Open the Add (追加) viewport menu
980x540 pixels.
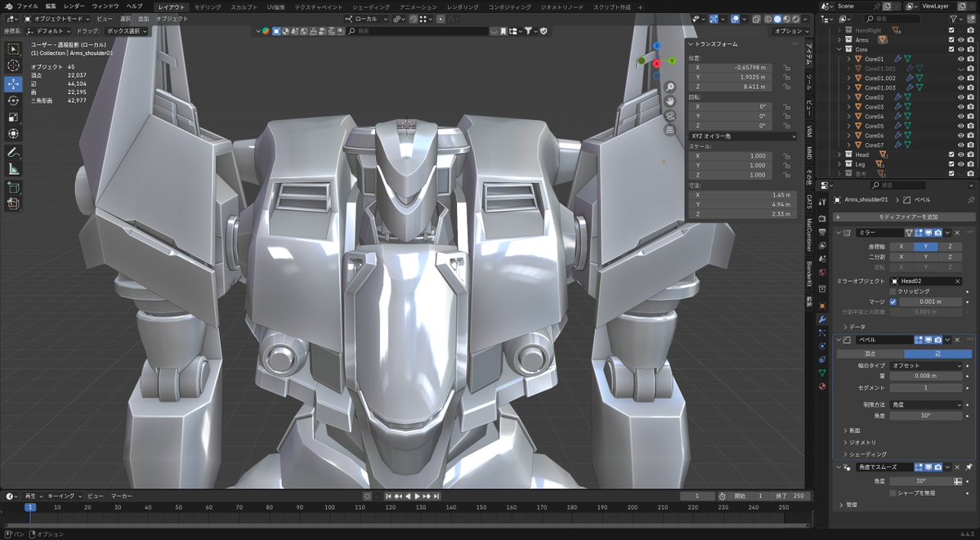coord(144,19)
